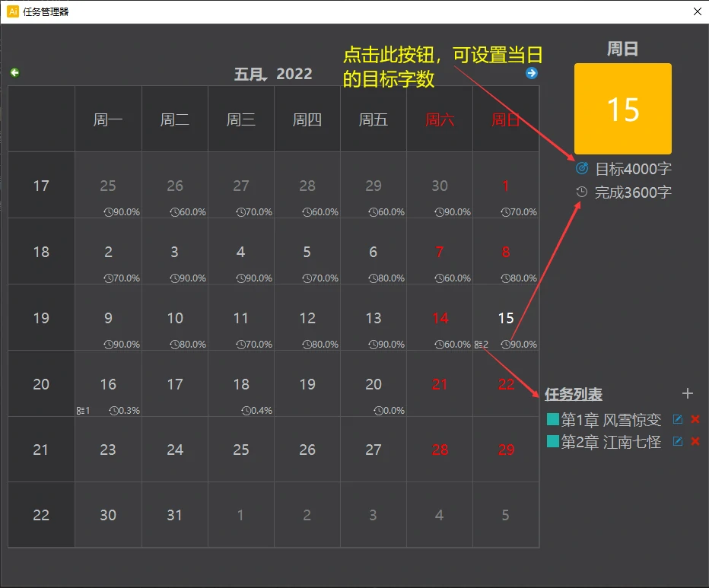Select May 29 Sunday cell
709x588 pixels.
click(x=506, y=449)
